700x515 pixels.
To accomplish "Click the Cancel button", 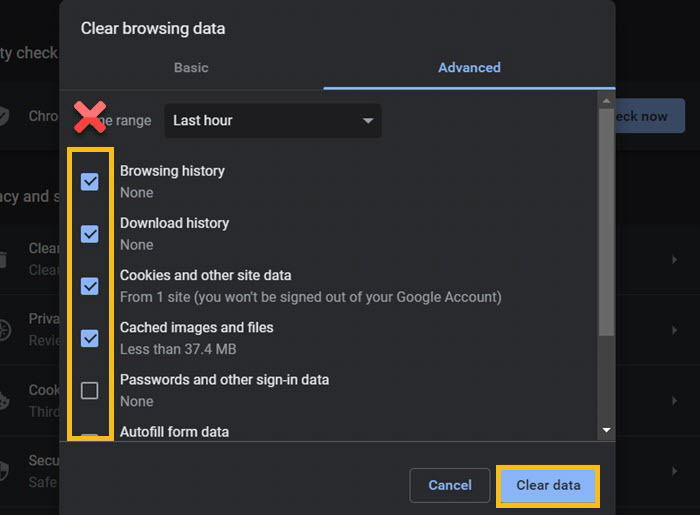I will coord(450,486).
